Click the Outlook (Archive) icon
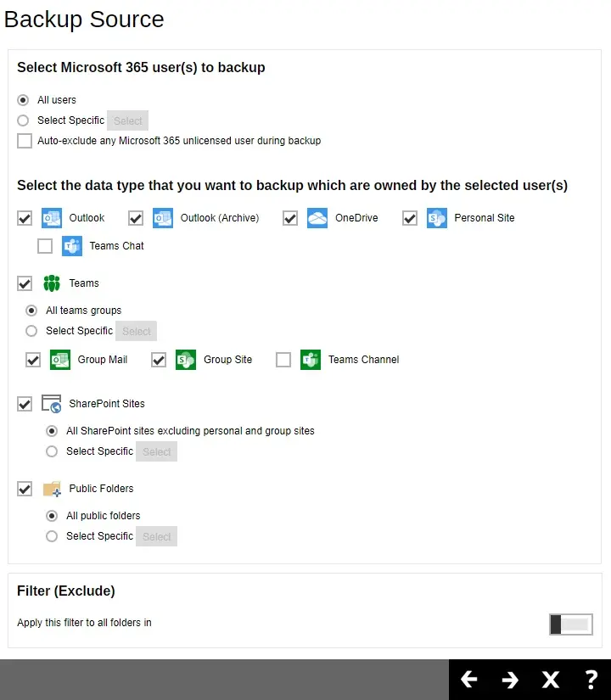The width and height of the screenshot is (611, 700). (x=162, y=218)
